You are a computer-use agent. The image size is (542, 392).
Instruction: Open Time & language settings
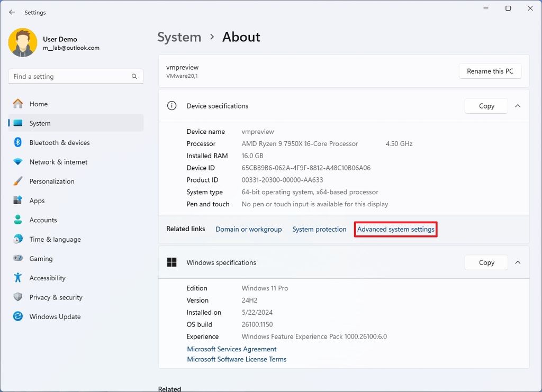[x=55, y=239]
